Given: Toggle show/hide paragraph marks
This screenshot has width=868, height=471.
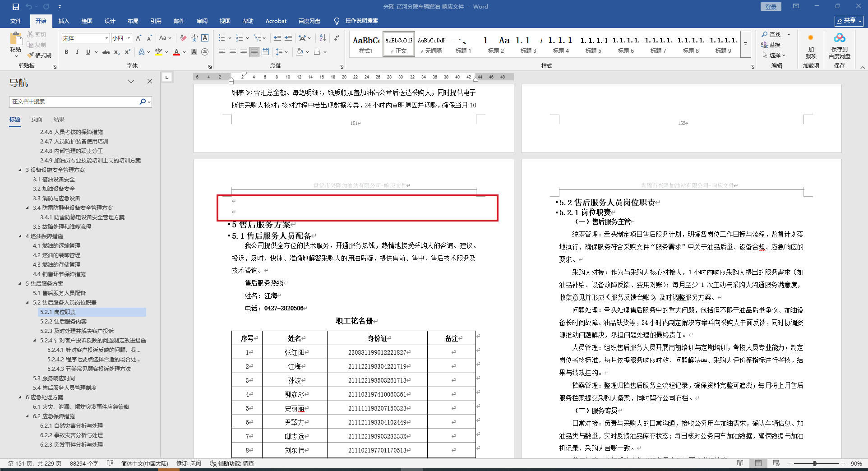Looking at the screenshot, I should pyautogui.click(x=337, y=38).
